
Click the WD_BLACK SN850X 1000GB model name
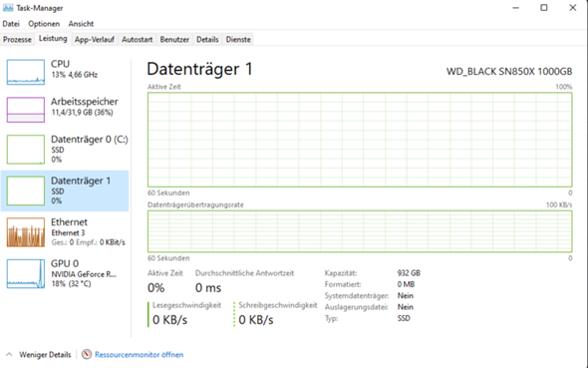coord(509,71)
